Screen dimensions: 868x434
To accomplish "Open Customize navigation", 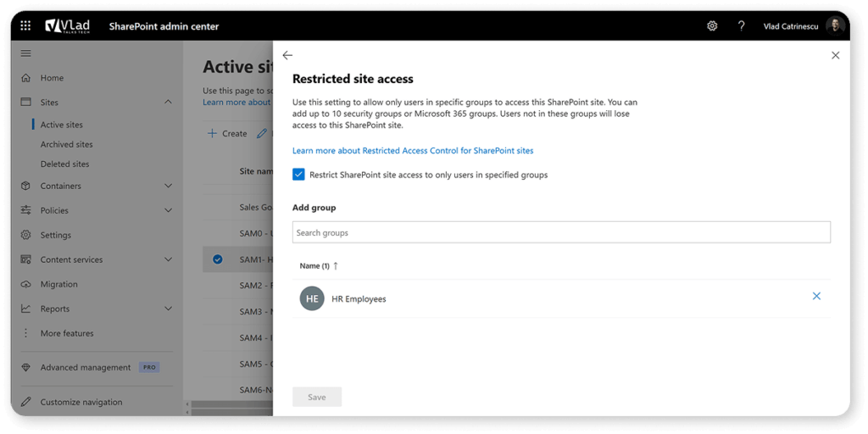I will [81, 402].
